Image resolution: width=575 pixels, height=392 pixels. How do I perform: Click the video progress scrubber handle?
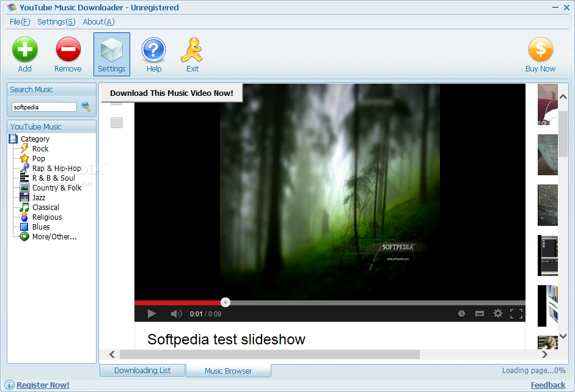click(x=225, y=302)
